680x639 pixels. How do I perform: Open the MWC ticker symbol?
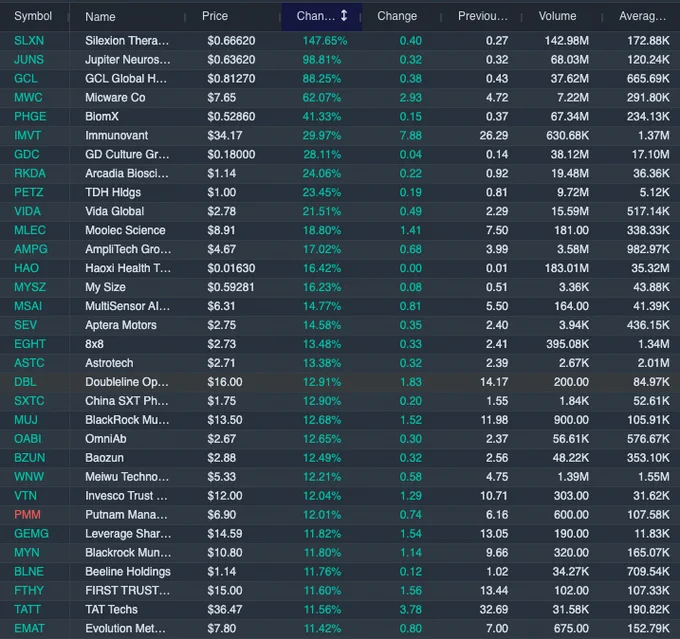point(28,98)
